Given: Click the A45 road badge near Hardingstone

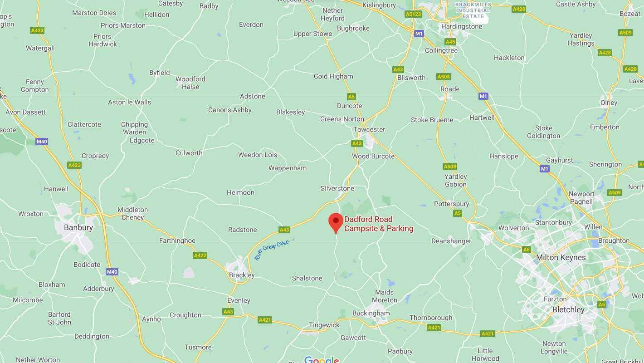Looking at the screenshot, I should coord(450,42).
